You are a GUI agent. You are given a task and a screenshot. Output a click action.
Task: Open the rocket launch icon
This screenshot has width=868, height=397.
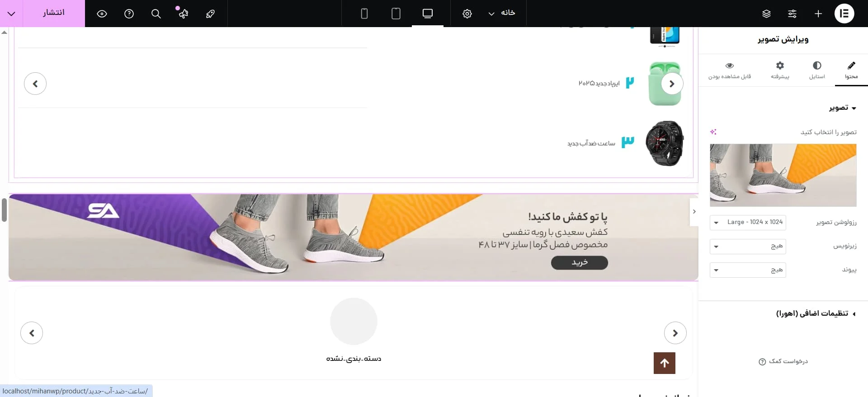[x=210, y=14]
